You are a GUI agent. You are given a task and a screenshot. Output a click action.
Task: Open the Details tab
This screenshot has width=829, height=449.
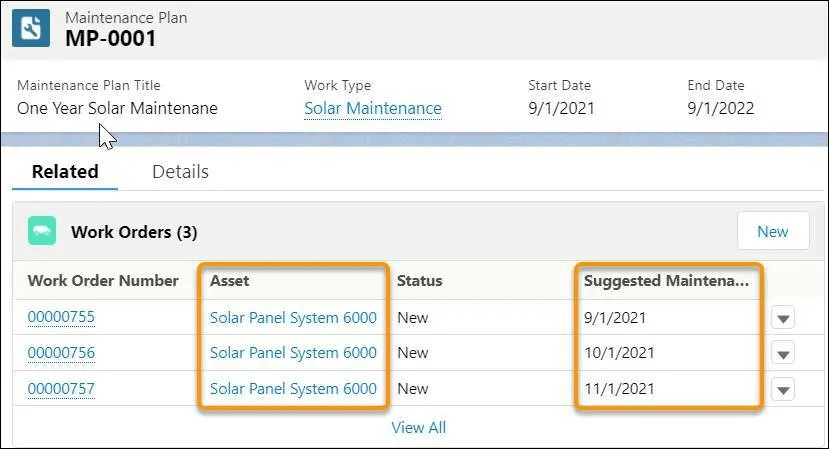coord(180,172)
